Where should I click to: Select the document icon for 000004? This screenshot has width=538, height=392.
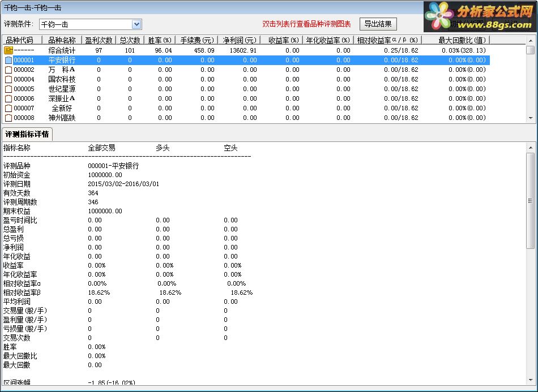(8, 79)
